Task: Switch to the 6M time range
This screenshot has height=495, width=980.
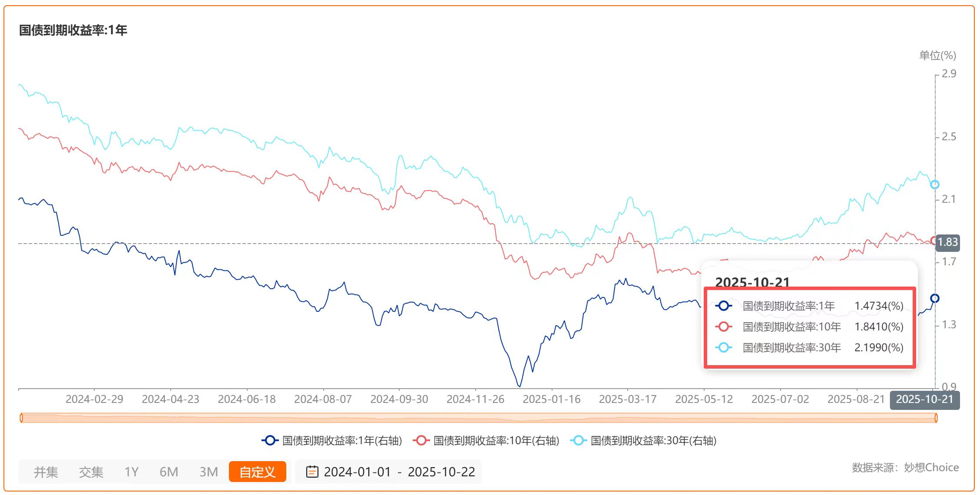Action: [x=169, y=472]
